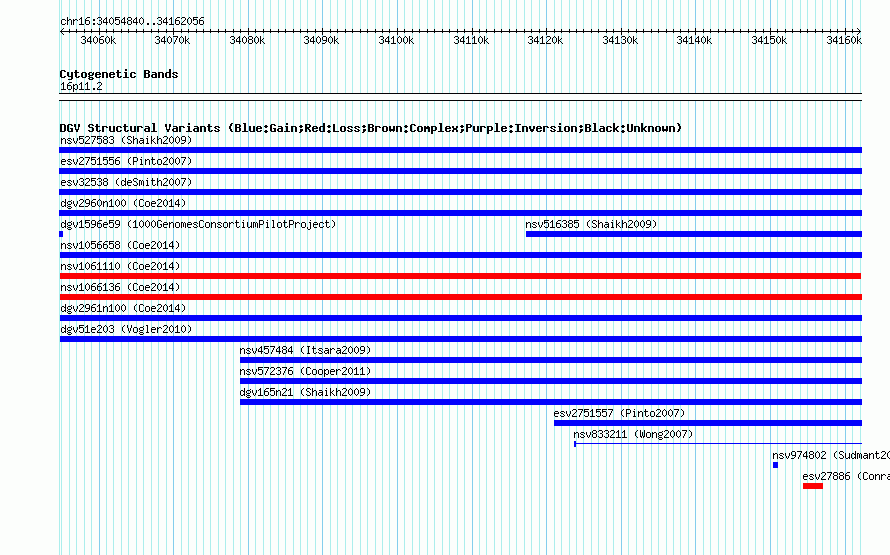Select the short red bar for esv27886
This screenshot has width=890, height=555.
(813, 486)
